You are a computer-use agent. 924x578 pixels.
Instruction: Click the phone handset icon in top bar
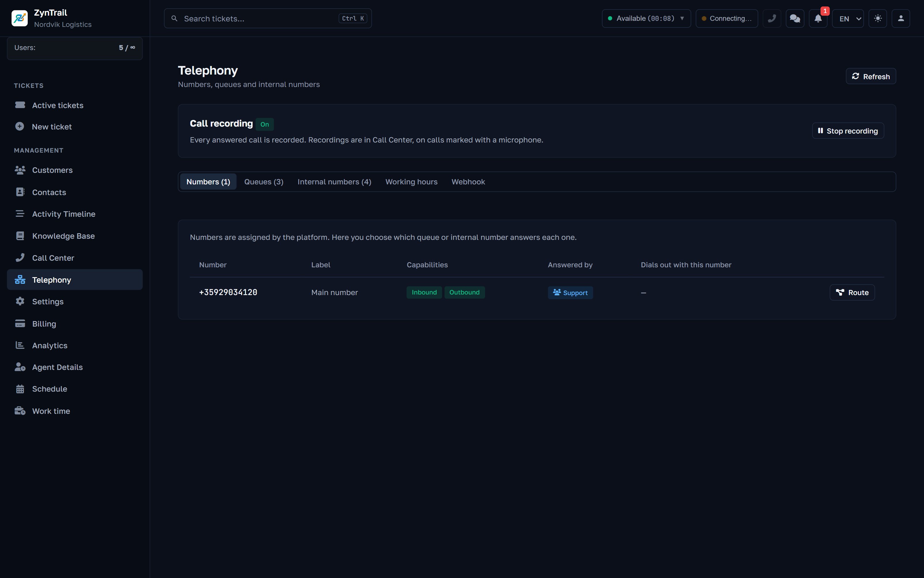click(772, 18)
